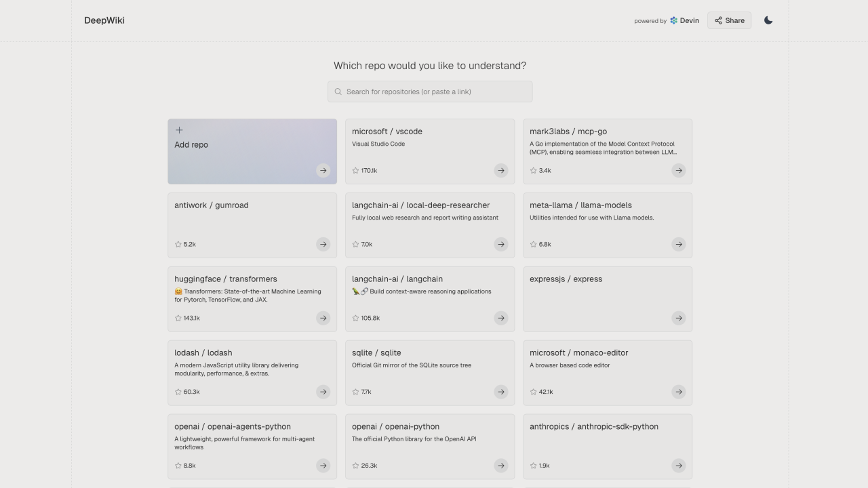Screen dimensions: 868x488
Task: Open microsoft / monaco-editor card
Action: coord(579,353)
